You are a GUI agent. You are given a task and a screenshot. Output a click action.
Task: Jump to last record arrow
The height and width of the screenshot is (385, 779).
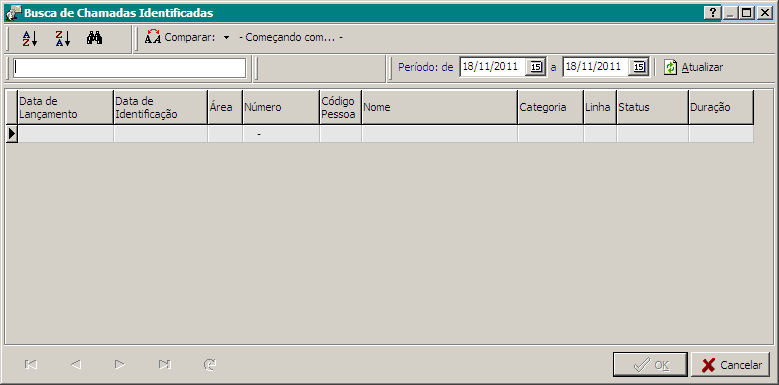(165, 365)
